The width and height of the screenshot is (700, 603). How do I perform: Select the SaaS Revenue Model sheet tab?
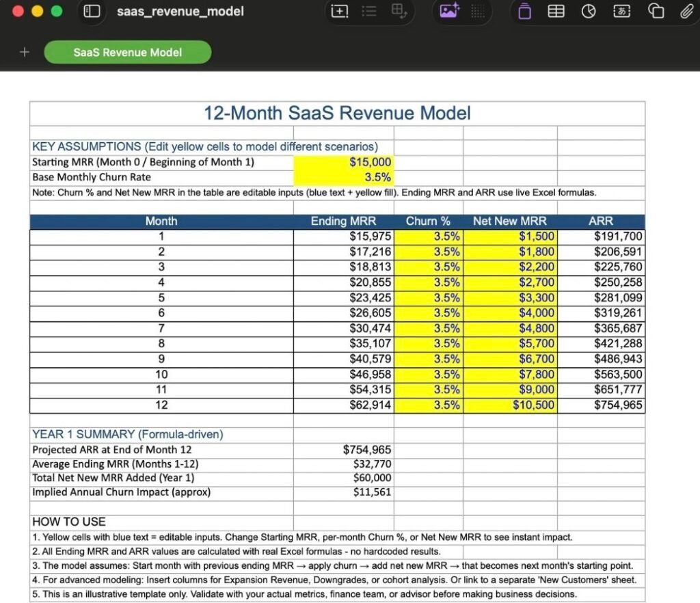point(128,52)
